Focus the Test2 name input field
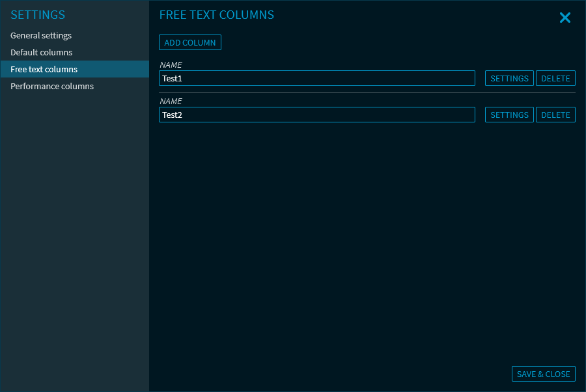Viewport: 586px width, 392px height. tap(316, 115)
